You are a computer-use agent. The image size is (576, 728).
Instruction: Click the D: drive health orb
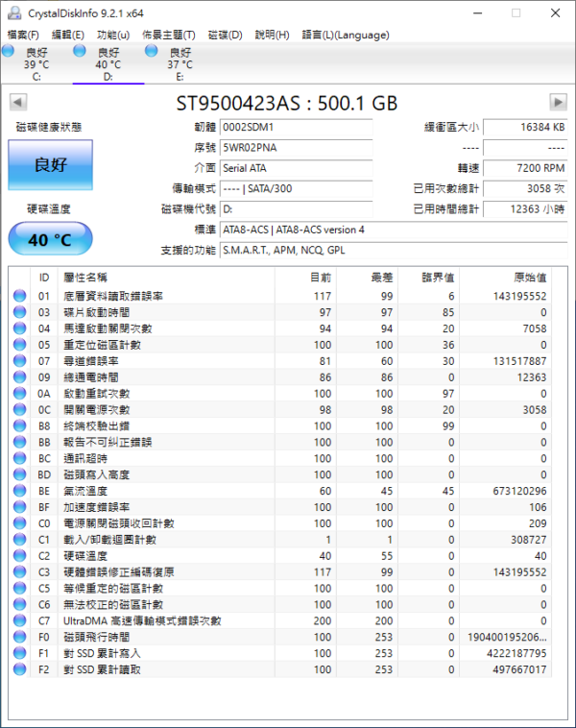[80, 51]
